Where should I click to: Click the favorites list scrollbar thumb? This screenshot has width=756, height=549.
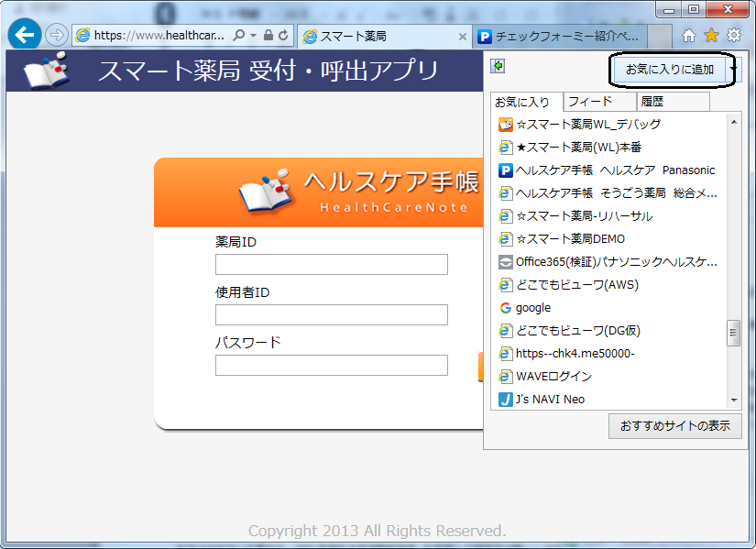tap(733, 333)
